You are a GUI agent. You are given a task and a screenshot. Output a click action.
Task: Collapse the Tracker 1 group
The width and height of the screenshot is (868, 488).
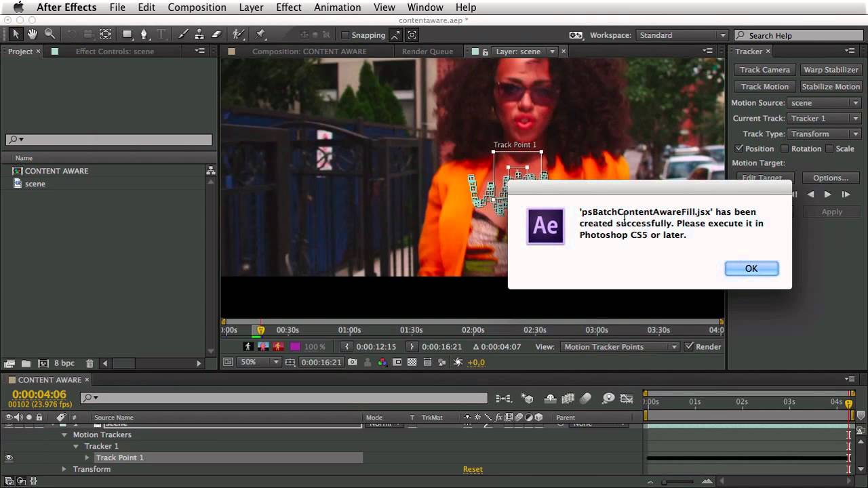tap(76, 446)
